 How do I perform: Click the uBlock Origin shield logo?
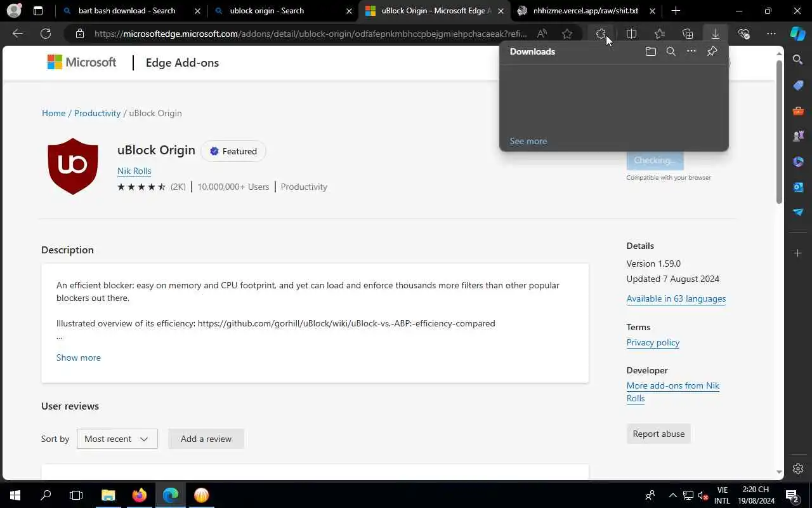tap(73, 166)
